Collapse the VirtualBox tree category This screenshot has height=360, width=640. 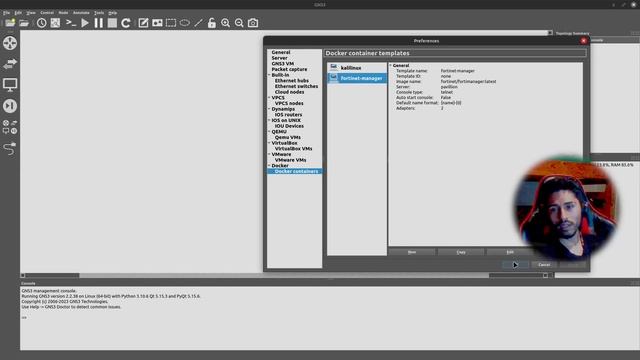coord(269,143)
